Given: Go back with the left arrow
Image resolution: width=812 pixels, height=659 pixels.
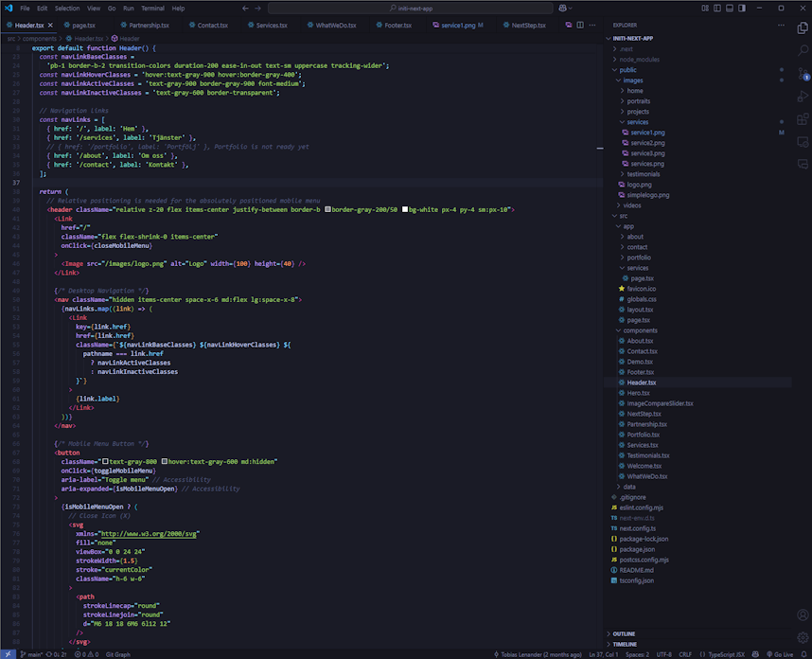Looking at the screenshot, I should (x=245, y=9).
